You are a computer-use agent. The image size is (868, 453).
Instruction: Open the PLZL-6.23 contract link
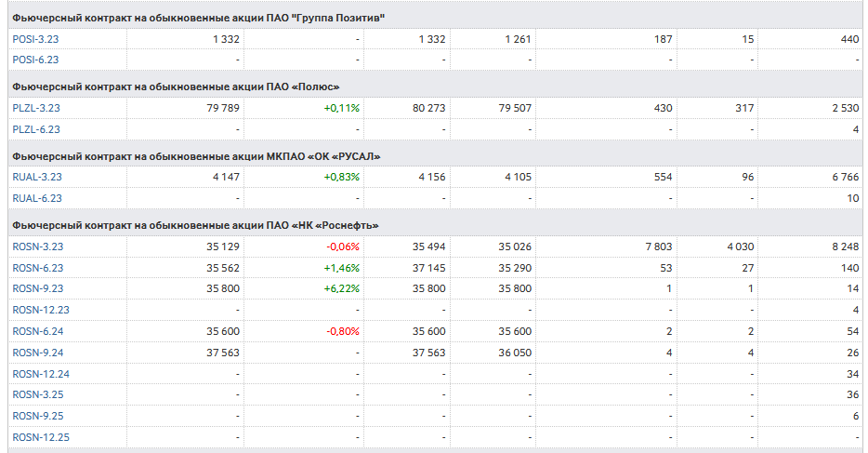coord(36,129)
